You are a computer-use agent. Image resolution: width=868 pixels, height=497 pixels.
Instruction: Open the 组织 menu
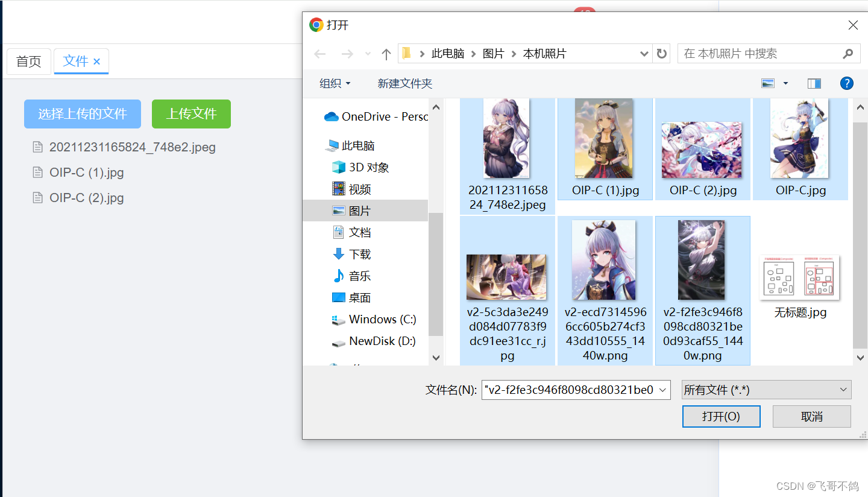(x=335, y=83)
